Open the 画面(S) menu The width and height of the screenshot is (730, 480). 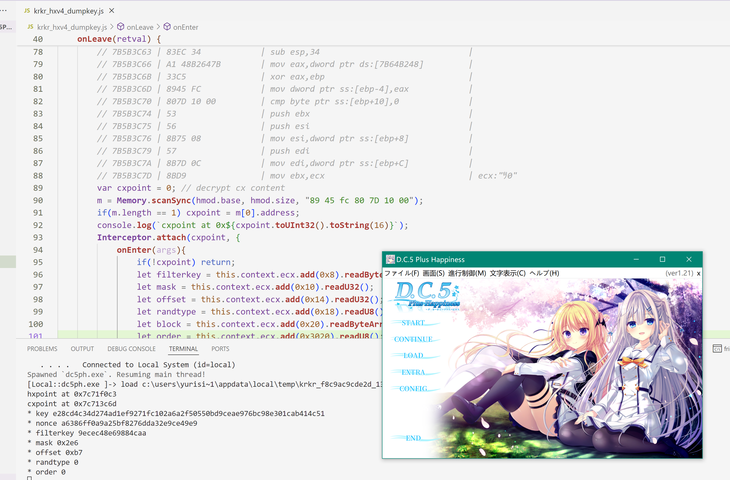tap(433, 273)
